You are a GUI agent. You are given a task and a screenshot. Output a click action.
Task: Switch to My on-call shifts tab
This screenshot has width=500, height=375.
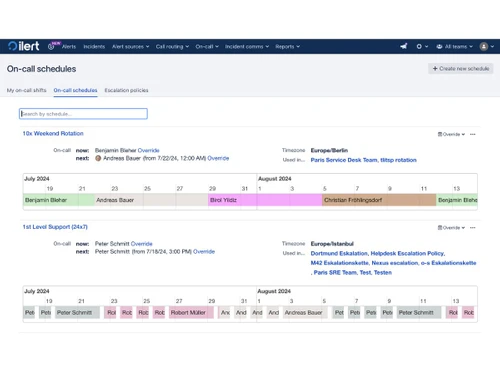(27, 90)
